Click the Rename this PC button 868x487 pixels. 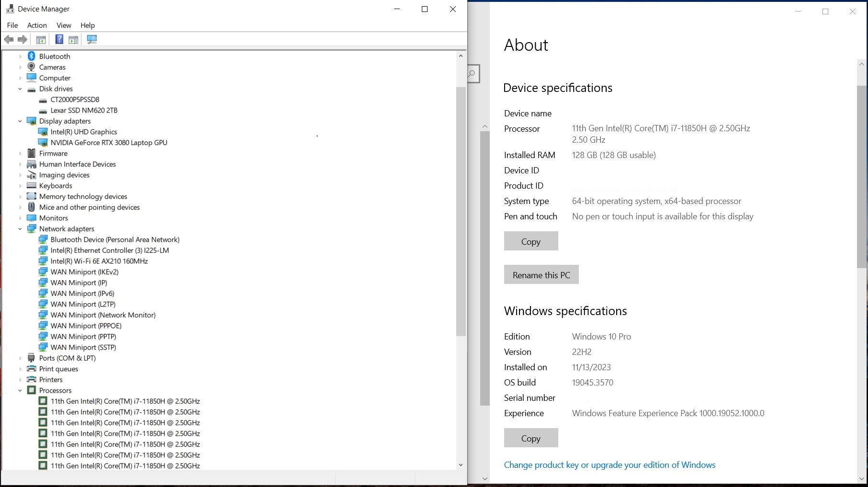[541, 274]
